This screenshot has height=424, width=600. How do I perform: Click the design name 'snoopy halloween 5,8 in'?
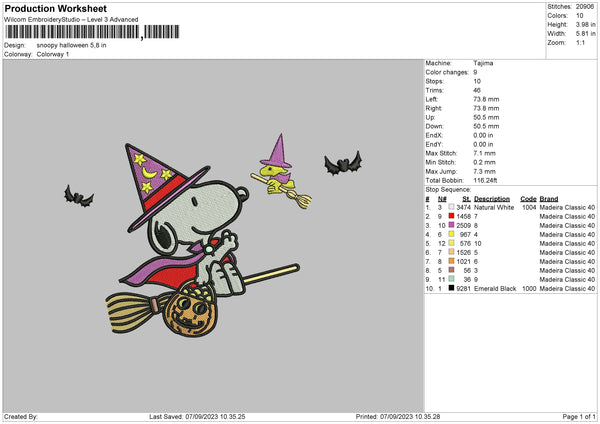coord(72,45)
